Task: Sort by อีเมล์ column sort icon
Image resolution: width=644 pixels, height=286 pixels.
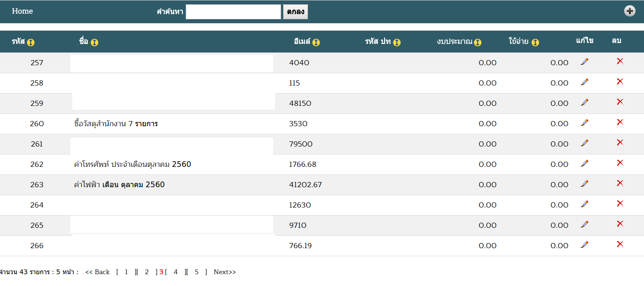Action: [316, 43]
